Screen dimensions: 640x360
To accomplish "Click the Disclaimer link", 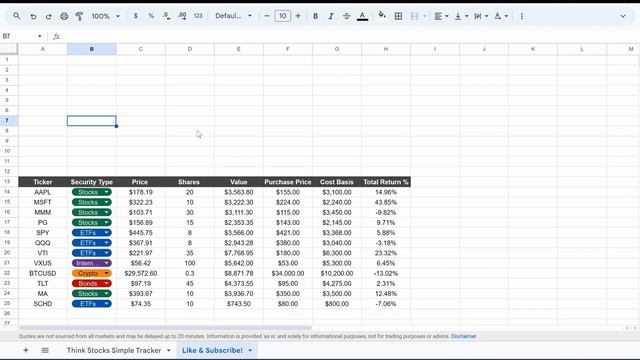I will click(463, 336).
